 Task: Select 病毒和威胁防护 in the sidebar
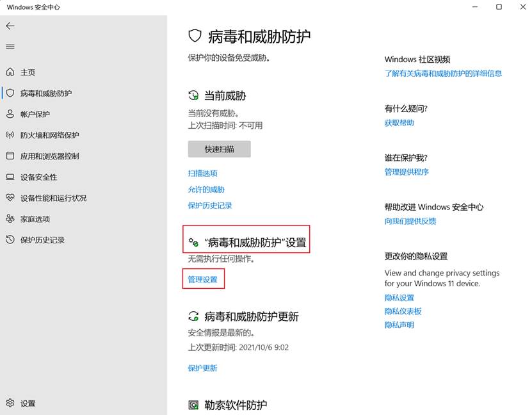coord(46,94)
